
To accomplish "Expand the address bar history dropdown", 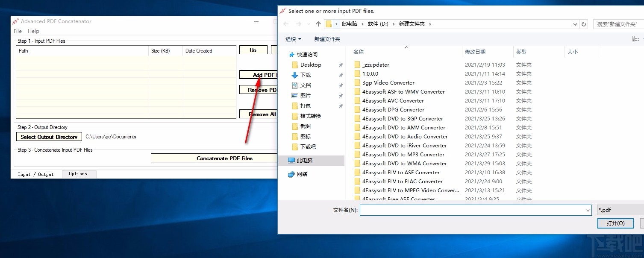I will pos(574,24).
